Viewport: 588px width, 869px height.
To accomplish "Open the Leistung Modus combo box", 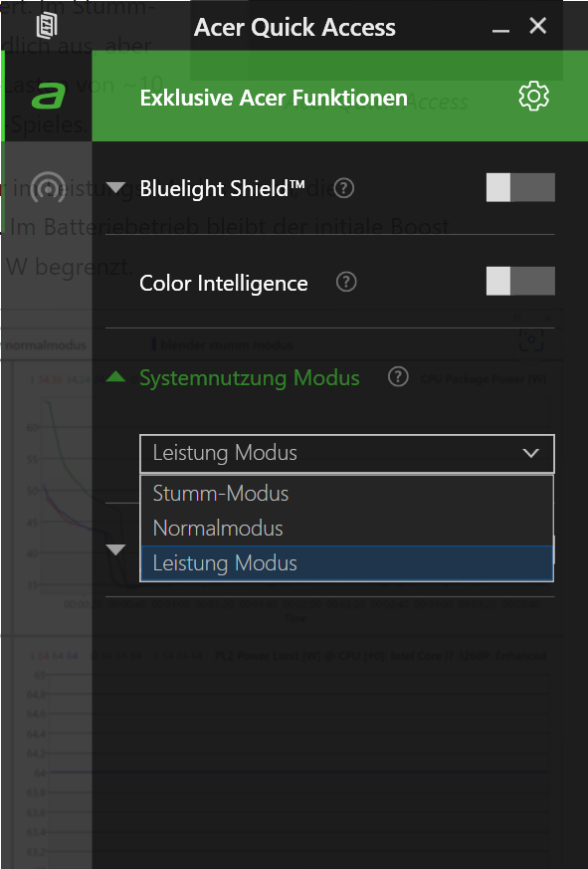I will [347, 453].
